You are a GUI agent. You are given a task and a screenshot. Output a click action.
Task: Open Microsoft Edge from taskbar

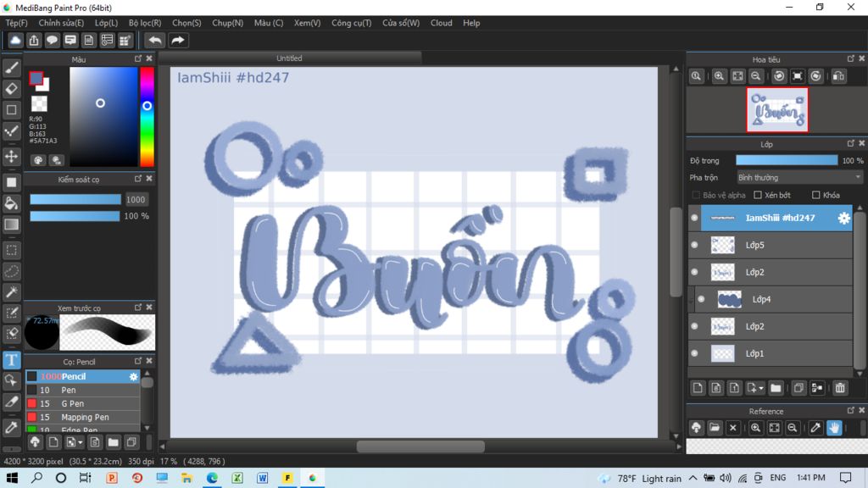[x=212, y=478]
